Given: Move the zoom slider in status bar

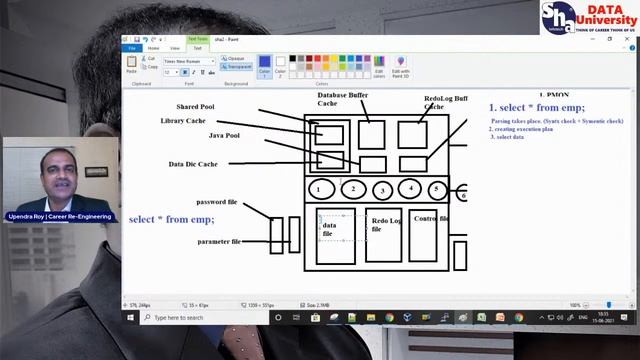Looking at the screenshot, I should pyautogui.click(x=609, y=305).
